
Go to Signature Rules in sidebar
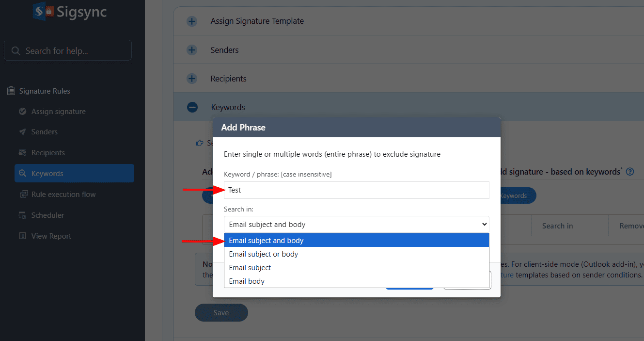[45, 91]
